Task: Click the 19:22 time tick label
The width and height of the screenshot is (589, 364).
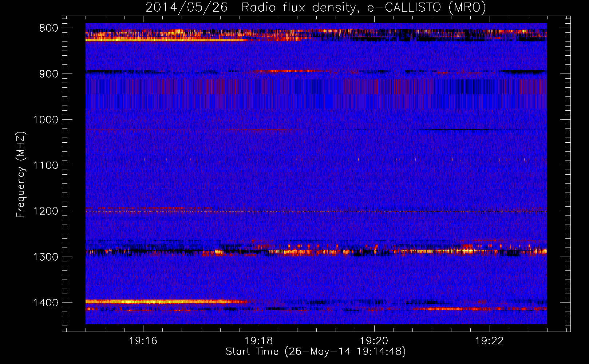Action: click(x=490, y=341)
